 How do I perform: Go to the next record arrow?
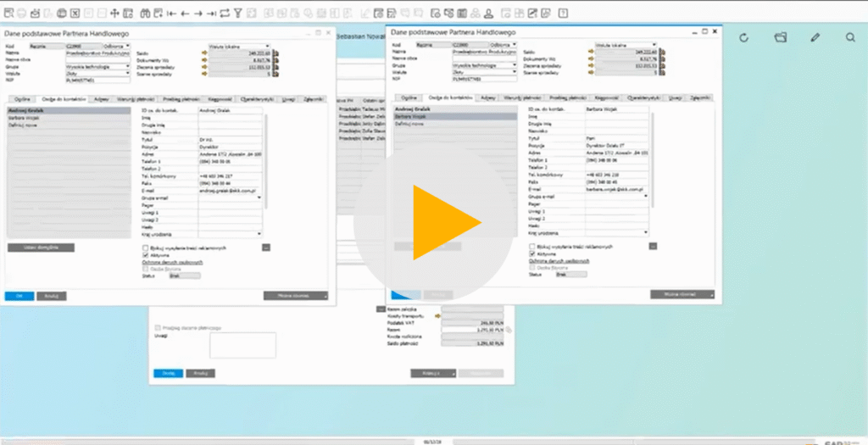tap(198, 13)
